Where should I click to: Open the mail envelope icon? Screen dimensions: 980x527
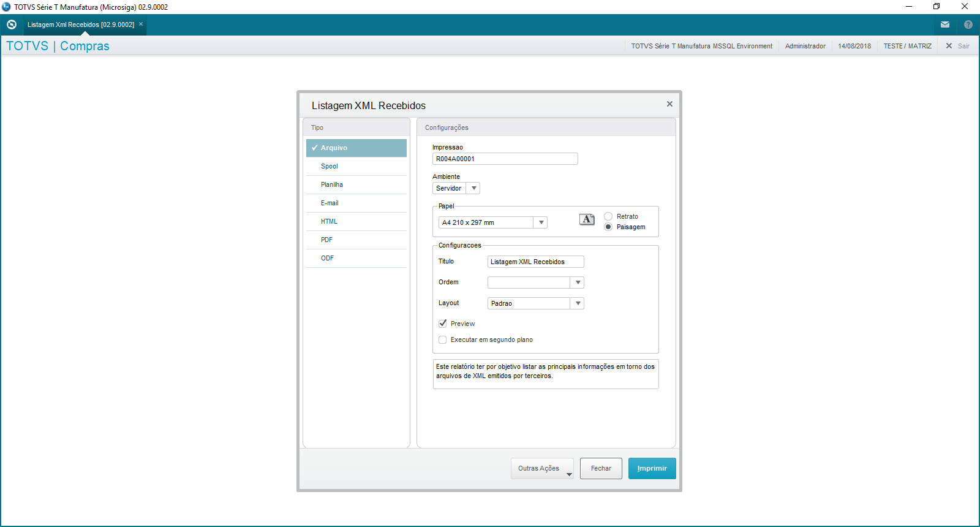945,25
